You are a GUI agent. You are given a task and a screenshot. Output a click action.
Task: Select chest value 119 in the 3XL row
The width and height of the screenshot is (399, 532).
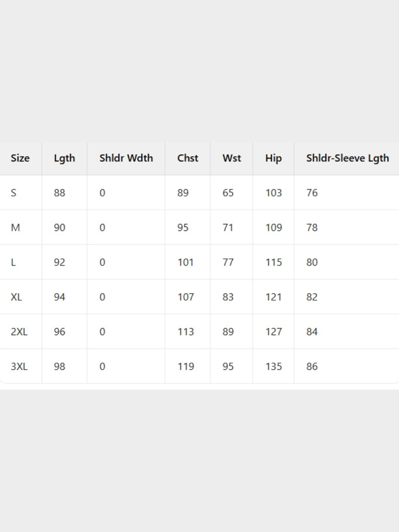185,367
